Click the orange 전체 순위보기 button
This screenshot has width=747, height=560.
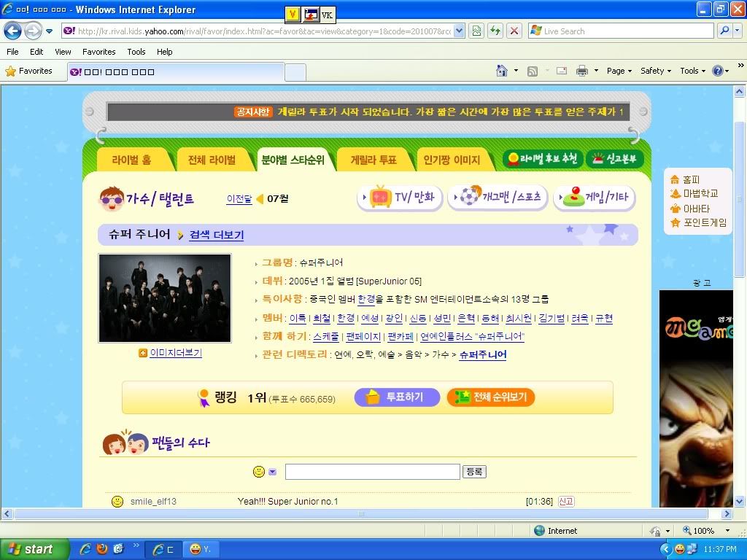click(x=491, y=397)
